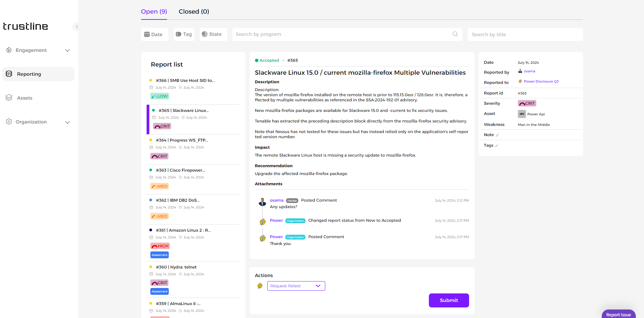Viewport: 644px width, 318px height.
Task: Focus the Search by title field
Action: click(x=525, y=34)
